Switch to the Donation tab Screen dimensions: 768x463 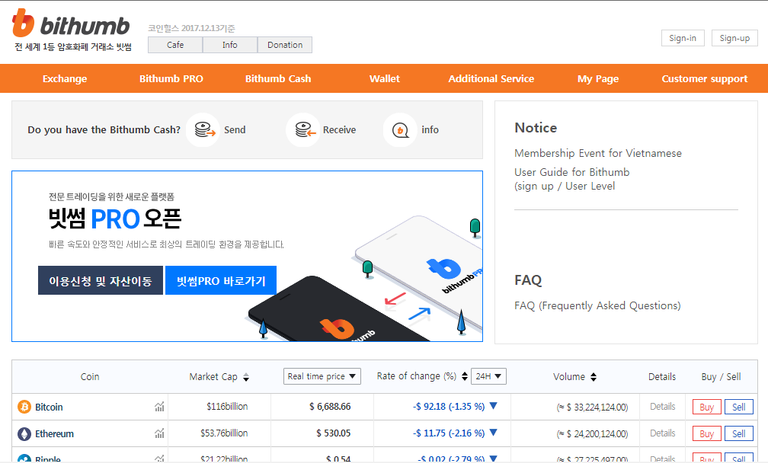(285, 45)
